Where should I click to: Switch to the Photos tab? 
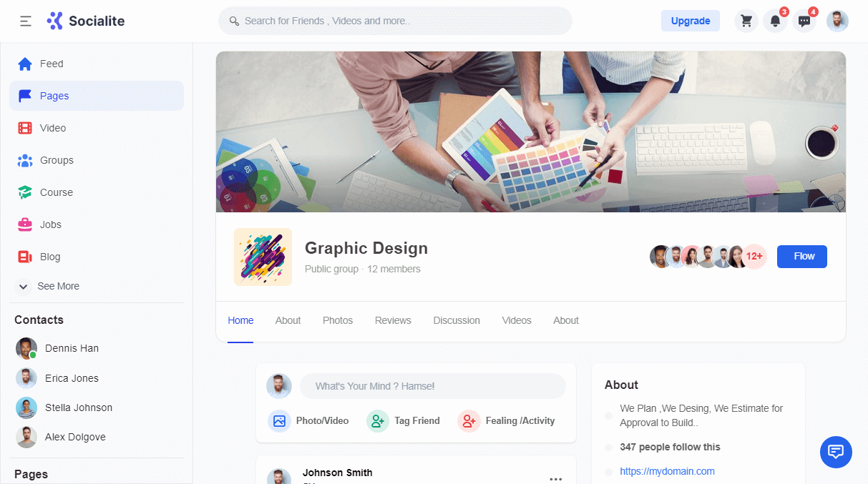338,320
